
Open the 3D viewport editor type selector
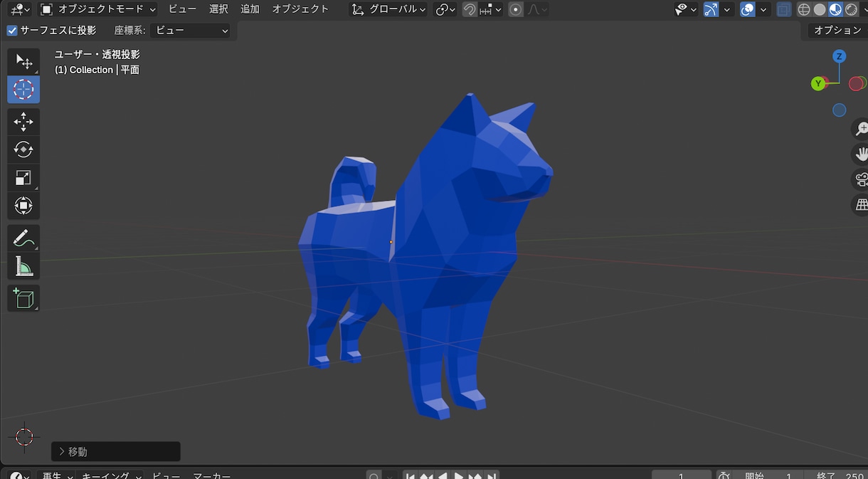point(19,9)
